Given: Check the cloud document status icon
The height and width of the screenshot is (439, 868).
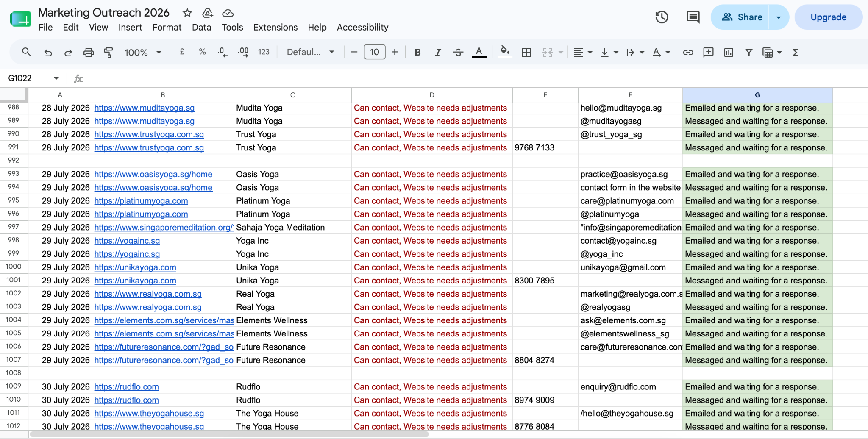Looking at the screenshot, I should 228,13.
